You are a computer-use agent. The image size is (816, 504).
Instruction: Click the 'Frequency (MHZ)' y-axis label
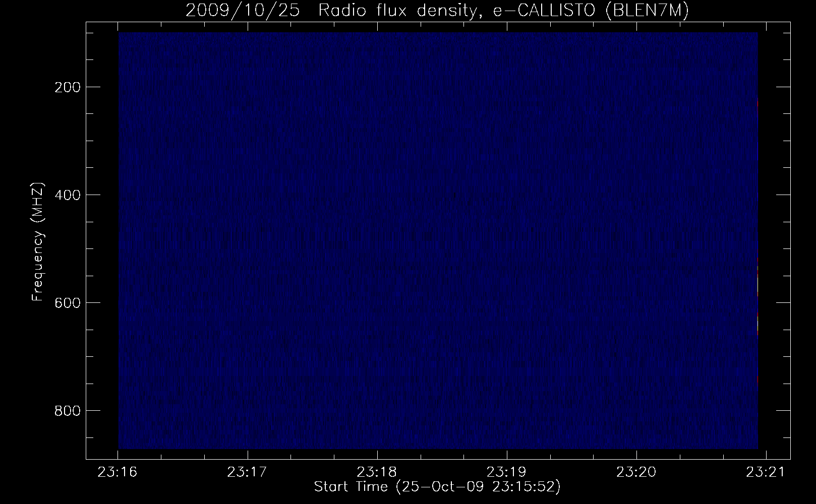[x=38, y=241]
